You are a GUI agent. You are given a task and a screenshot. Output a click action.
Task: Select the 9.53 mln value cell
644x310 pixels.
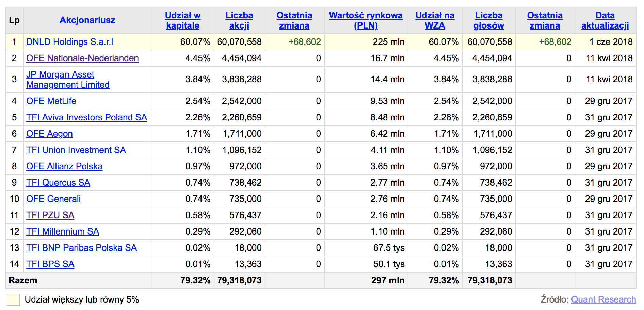point(366,101)
